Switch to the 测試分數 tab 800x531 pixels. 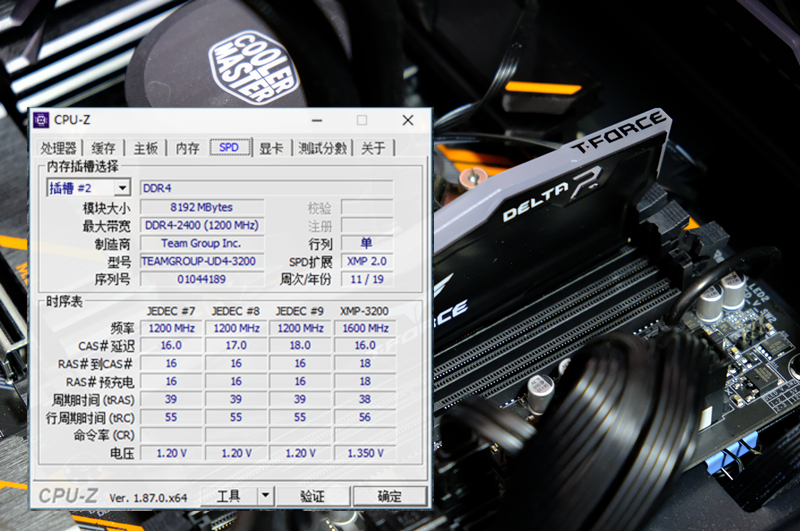(322, 148)
